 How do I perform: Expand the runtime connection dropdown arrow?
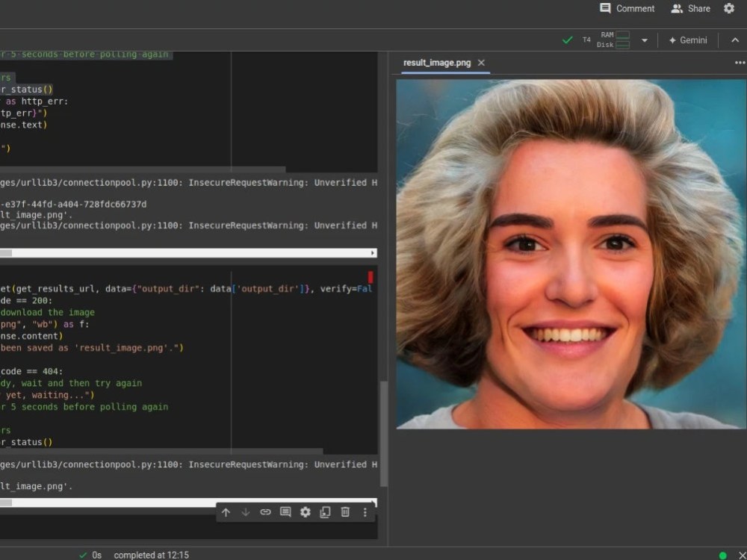pyautogui.click(x=644, y=40)
